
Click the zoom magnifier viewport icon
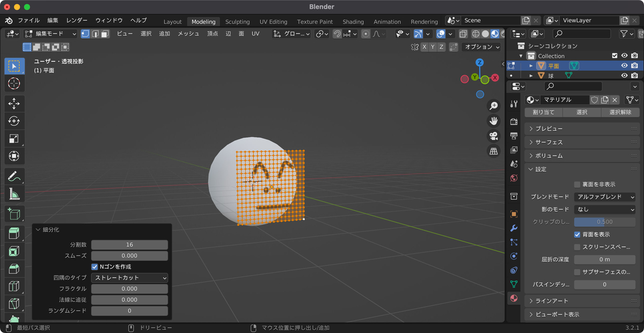point(494,106)
